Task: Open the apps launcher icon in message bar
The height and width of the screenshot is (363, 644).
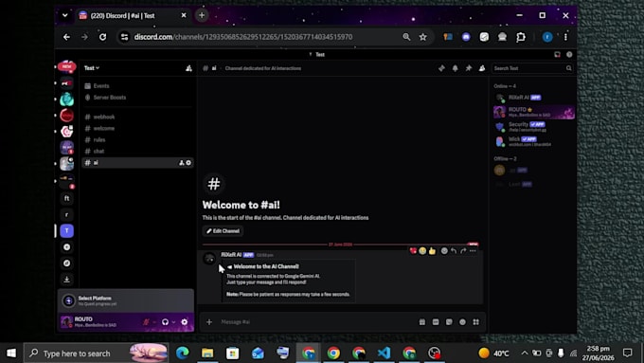Action: (476, 322)
